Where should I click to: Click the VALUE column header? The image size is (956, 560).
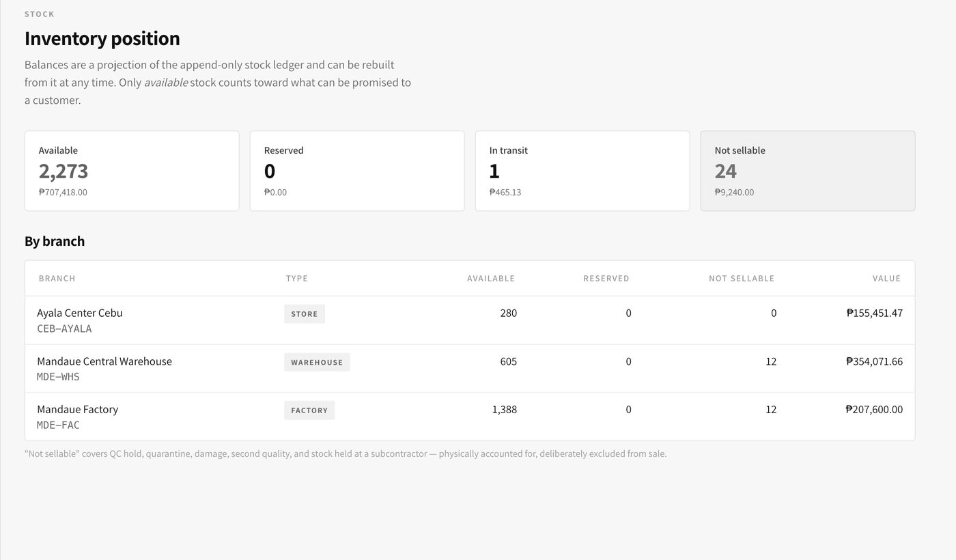pos(887,278)
